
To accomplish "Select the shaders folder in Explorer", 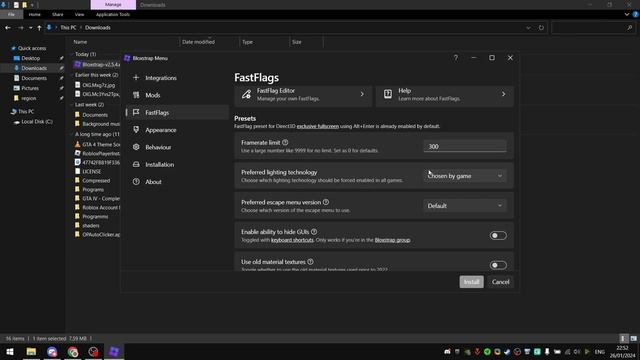I will [91, 225].
